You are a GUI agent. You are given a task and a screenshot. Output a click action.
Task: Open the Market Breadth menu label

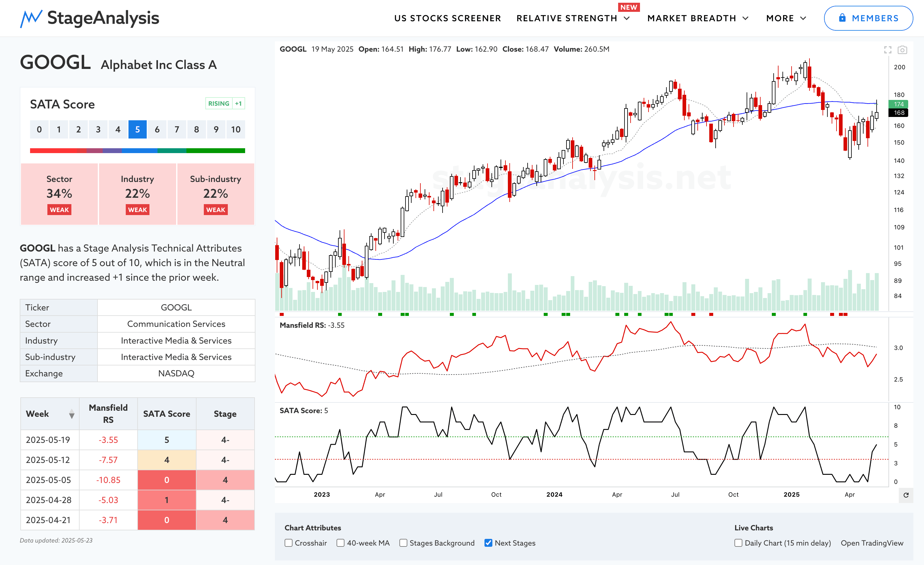[x=692, y=18]
